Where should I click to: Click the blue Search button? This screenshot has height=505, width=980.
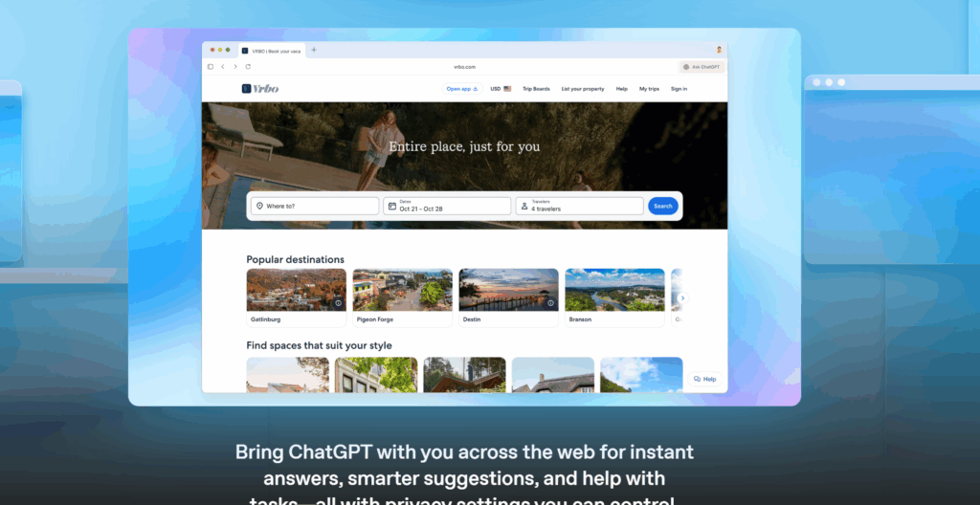[663, 207]
